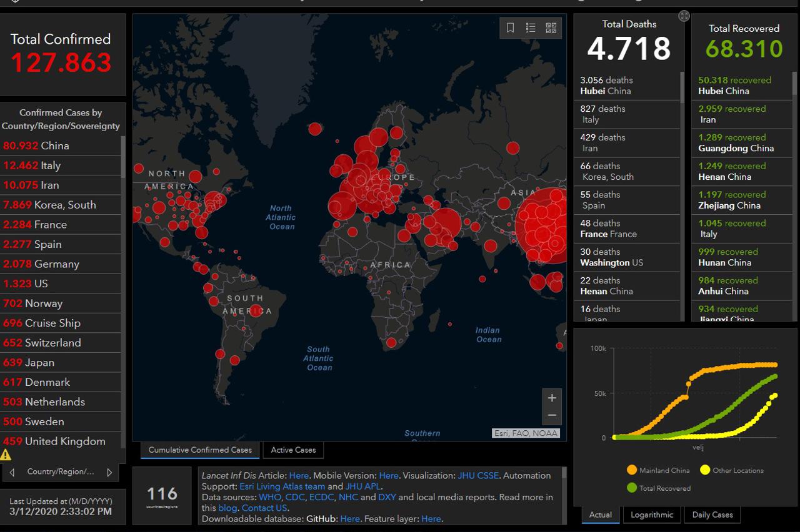The image size is (800, 532).
Task: Expand the Total Deaths panel to fullscreen
Action: (684, 16)
